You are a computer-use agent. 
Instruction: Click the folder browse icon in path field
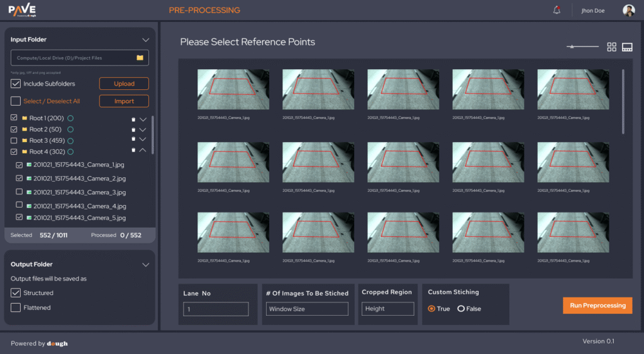(x=140, y=58)
